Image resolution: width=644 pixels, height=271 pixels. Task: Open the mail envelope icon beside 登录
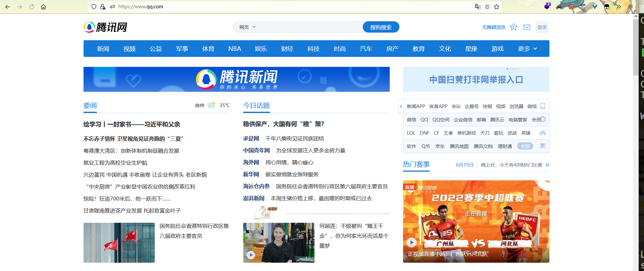point(527,27)
